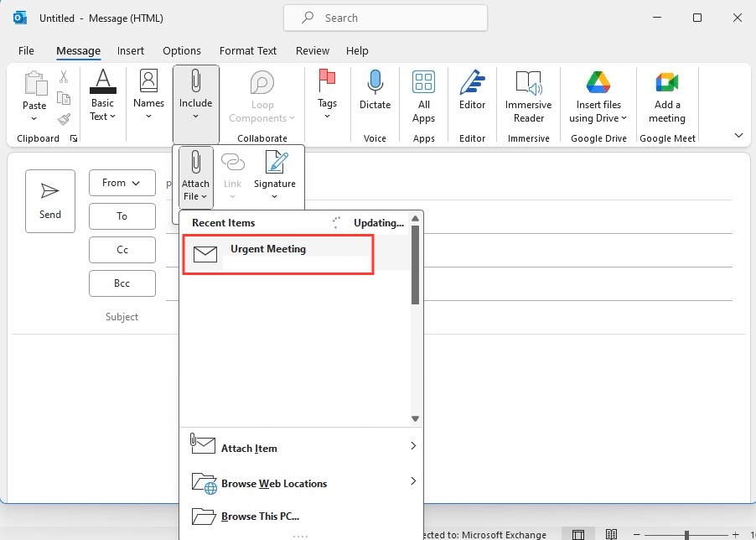The height and width of the screenshot is (540, 756).
Task: Click the Copy icon in Clipboard group
Action: tap(64, 98)
